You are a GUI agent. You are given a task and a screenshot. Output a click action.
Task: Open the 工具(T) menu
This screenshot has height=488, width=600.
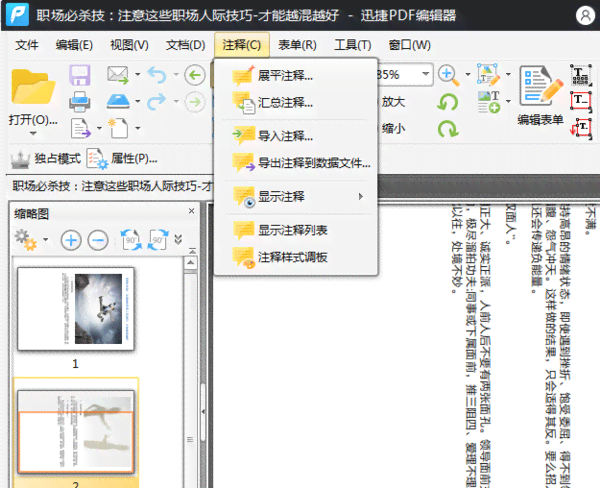pyautogui.click(x=353, y=45)
